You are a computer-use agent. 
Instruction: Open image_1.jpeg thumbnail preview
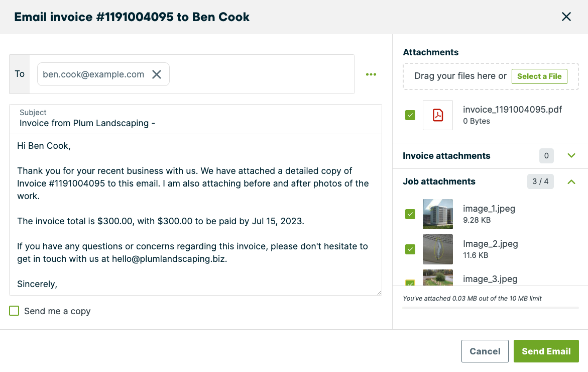point(438,214)
